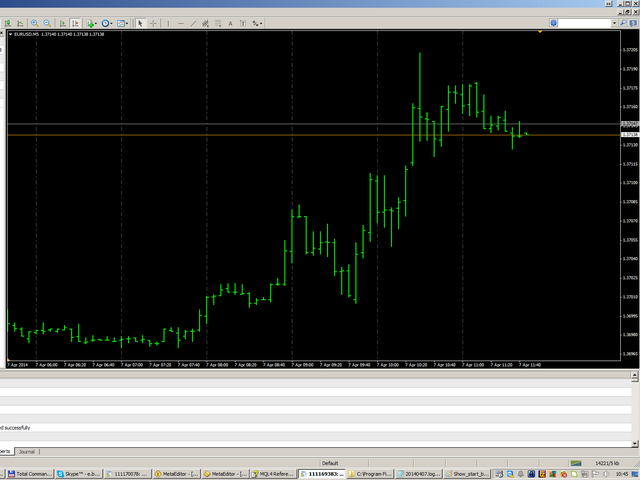This screenshot has height=480, width=640.
Task: Open the search field dropdown arrow
Action: click(x=614, y=23)
